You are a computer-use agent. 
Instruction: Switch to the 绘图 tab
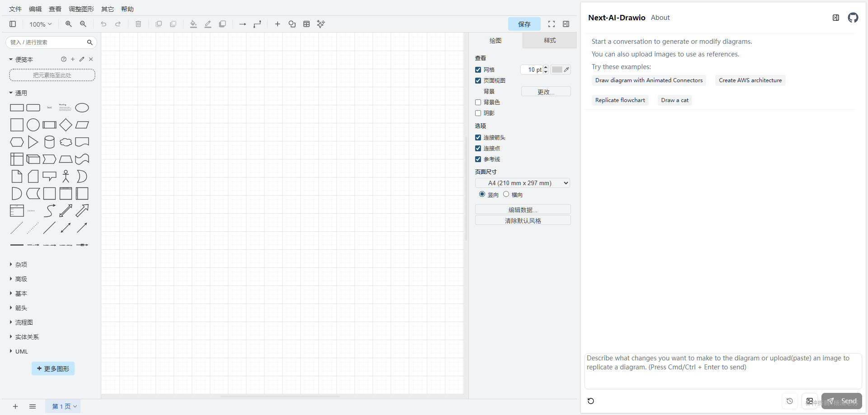495,41
